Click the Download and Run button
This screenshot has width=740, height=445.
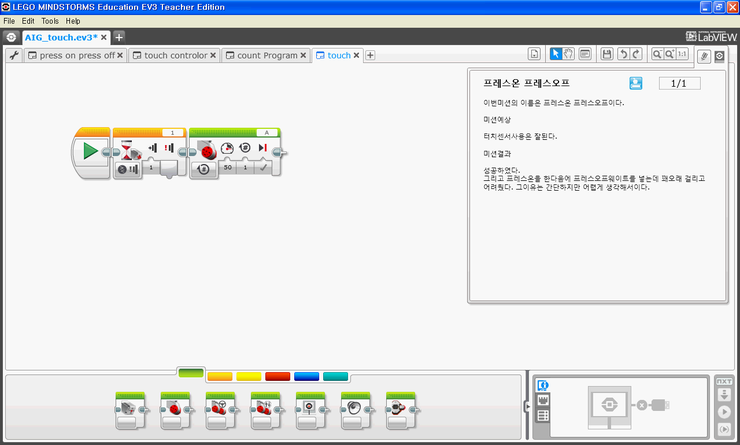(724, 411)
